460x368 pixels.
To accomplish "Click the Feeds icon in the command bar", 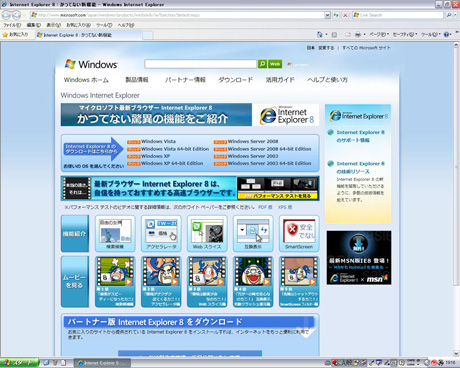I will (x=334, y=34).
